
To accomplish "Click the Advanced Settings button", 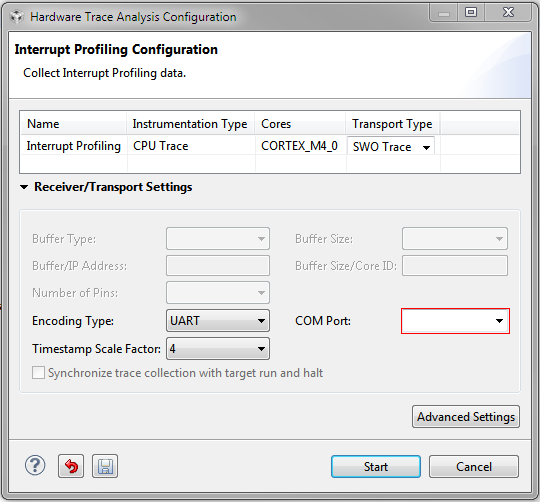I will pos(466,417).
